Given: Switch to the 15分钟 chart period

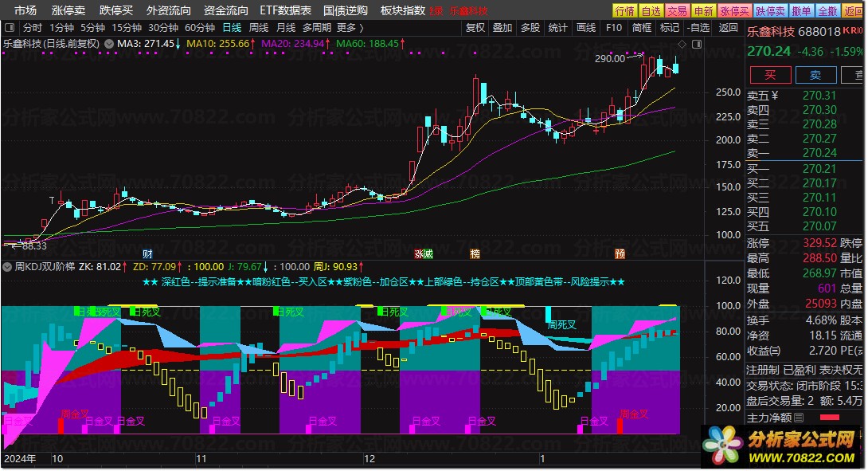Looking at the screenshot, I should tap(126, 27).
